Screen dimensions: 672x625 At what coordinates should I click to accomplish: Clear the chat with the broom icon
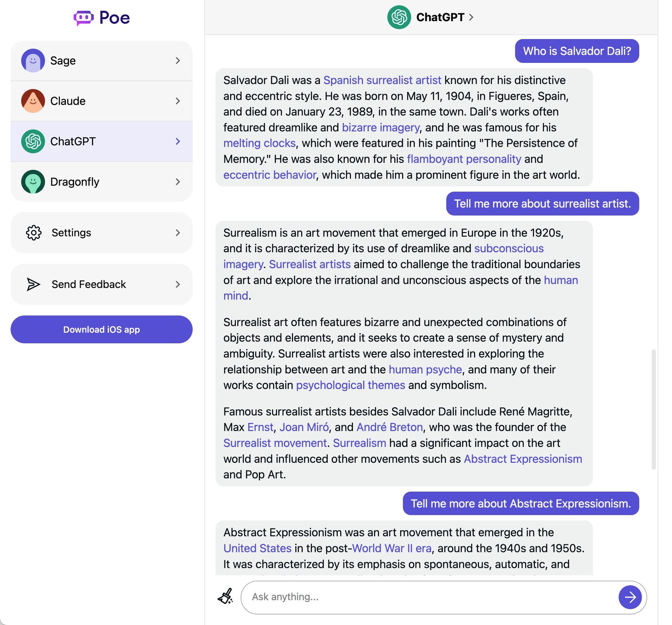[x=226, y=596]
